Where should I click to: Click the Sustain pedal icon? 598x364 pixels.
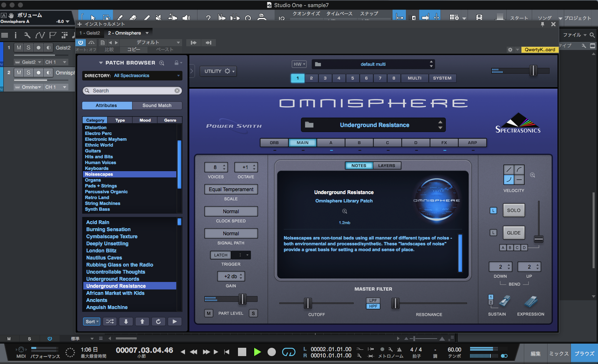pos(505,301)
